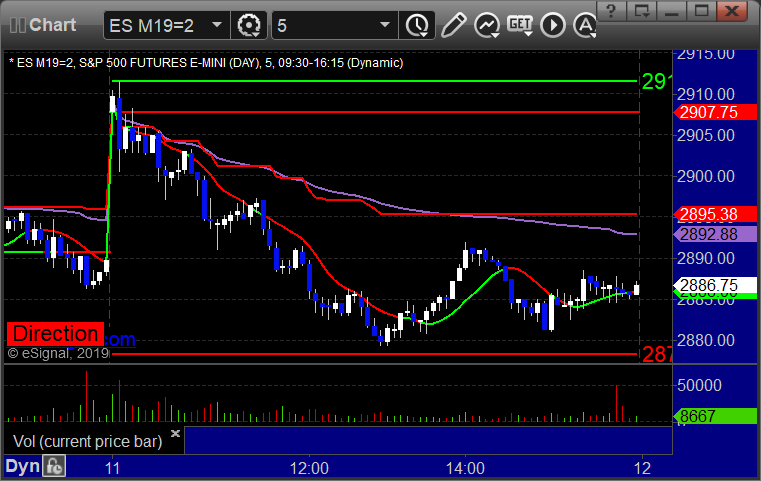Expand the interval 5 dropdown arrow
Viewport: 761px width, 481px height.
point(385,25)
